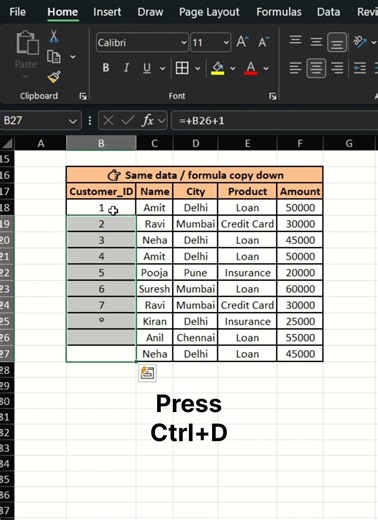
Task: Click cell containing Suresh
Action: [x=154, y=289]
